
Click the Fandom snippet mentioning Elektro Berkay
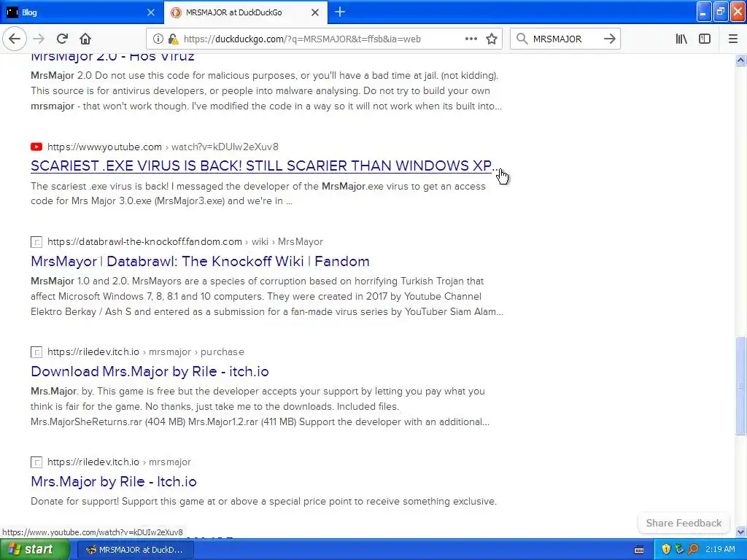click(x=267, y=296)
